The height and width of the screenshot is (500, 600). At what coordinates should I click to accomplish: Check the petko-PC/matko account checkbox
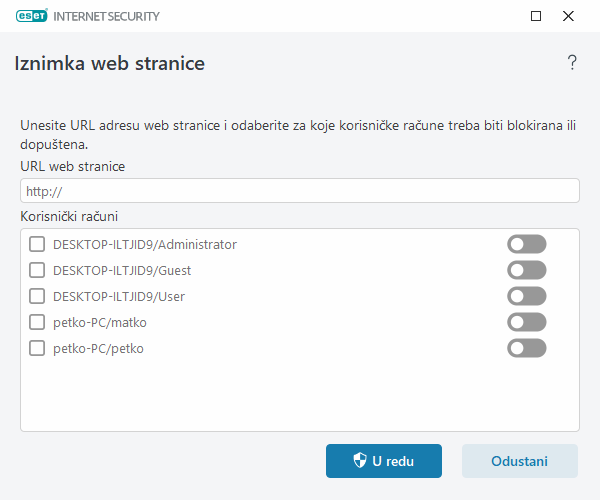point(37,322)
